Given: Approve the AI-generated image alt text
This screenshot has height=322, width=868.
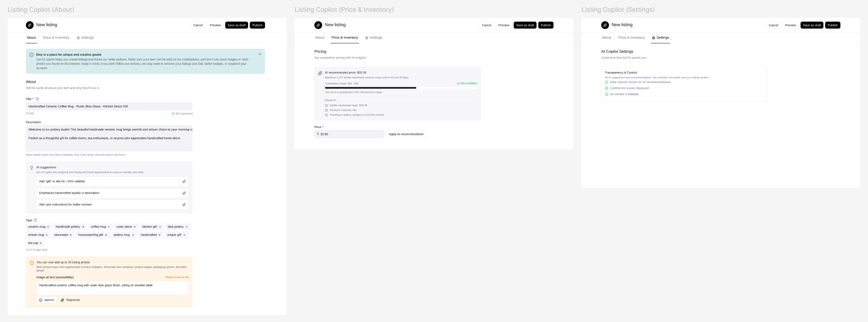Looking at the screenshot, I should [46, 300].
